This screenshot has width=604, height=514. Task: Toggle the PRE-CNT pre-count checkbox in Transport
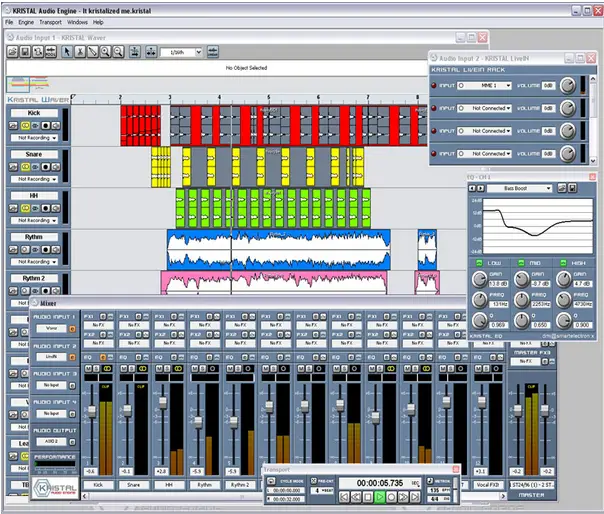pyautogui.click(x=314, y=481)
